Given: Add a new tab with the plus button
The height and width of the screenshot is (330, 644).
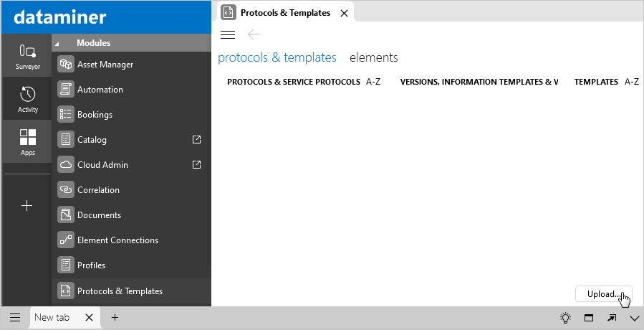Looking at the screenshot, I should [115, 317].
